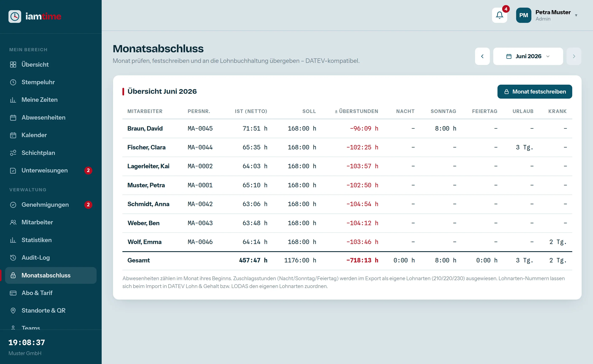Open Abo & Tarif page
This screenshot has height=364, width=593.
point(51,293)
